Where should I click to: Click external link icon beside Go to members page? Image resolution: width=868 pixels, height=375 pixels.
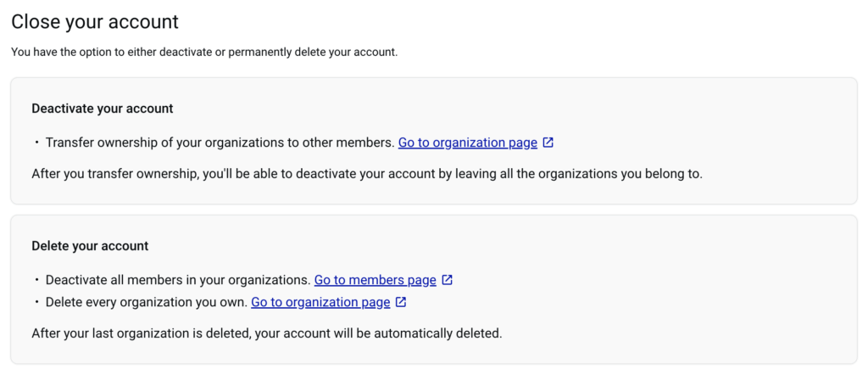tap(448, 280)
